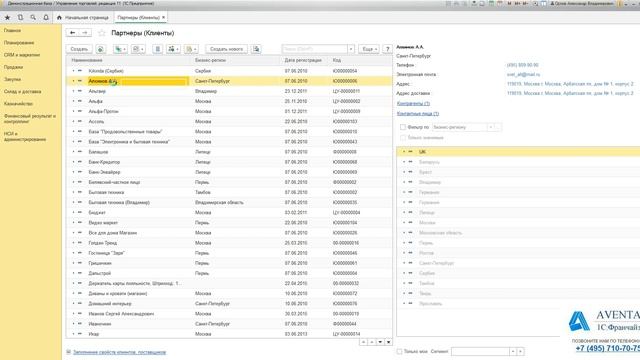Open the CRM и маркетинг section

click(22, 55)
